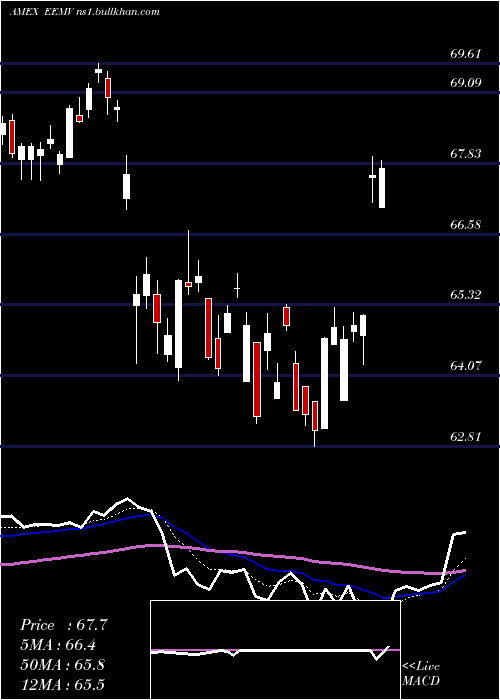This screenshot has height=700, width=500.
Task: Click the 5MA : 66.4 value
Action: point(59,645)
